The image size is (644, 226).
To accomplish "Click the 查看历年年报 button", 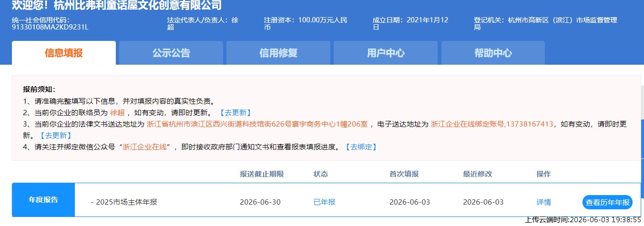I will [x=607, y=202].
